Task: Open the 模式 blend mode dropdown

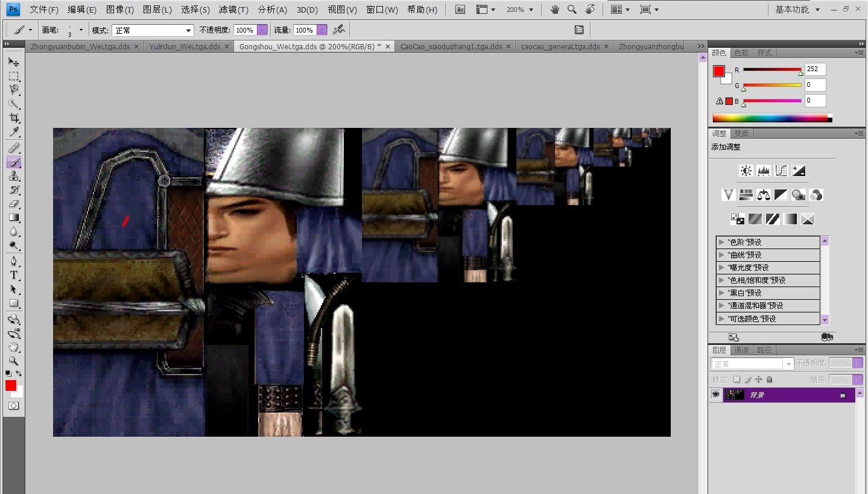Action: click(x=153, y=30)
